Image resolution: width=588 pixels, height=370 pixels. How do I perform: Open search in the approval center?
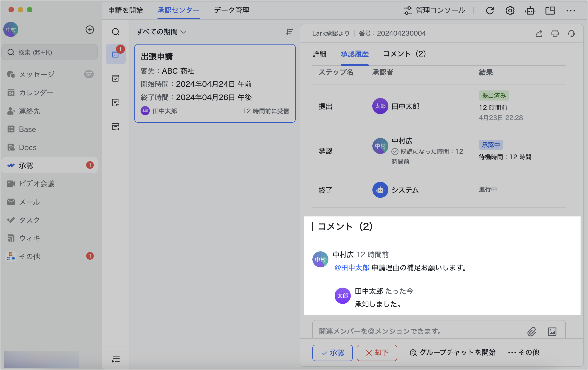coord(116,32)
